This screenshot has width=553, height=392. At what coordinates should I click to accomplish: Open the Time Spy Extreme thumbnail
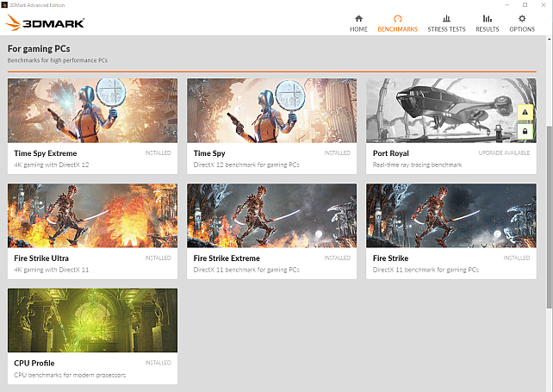[x=92, y=110]
